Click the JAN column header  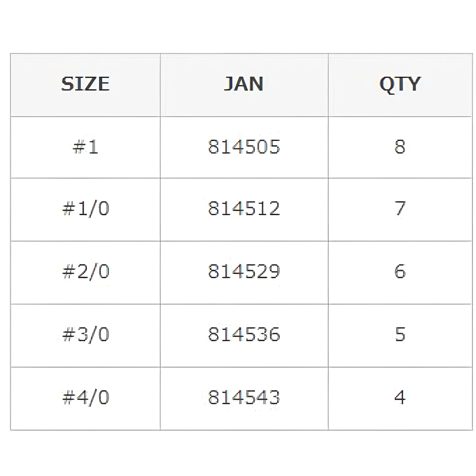tap(244, 84)
